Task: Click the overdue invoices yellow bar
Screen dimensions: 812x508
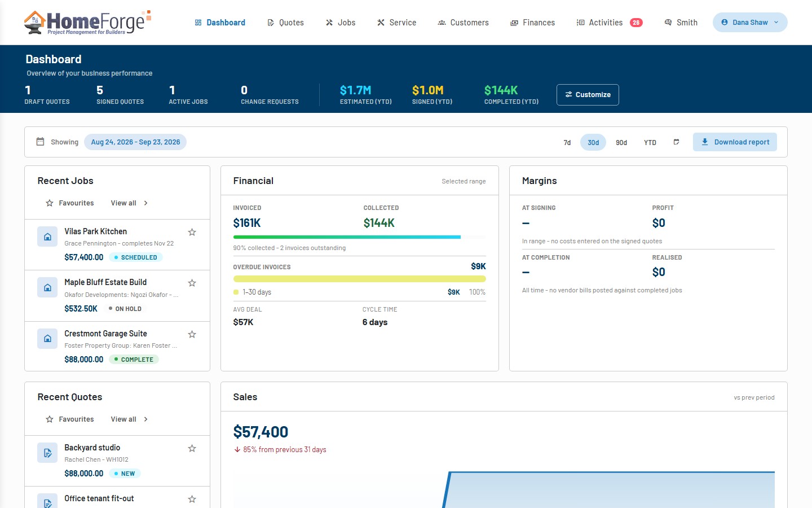Action: tap(359, 279)
